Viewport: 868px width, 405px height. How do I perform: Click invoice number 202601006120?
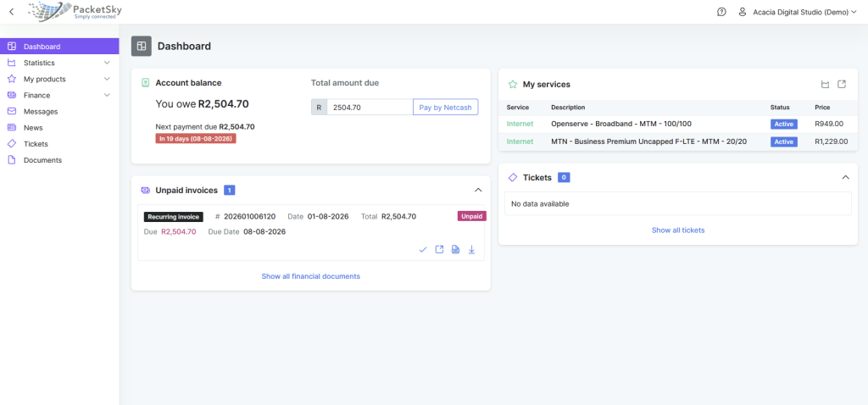point(250,216)
